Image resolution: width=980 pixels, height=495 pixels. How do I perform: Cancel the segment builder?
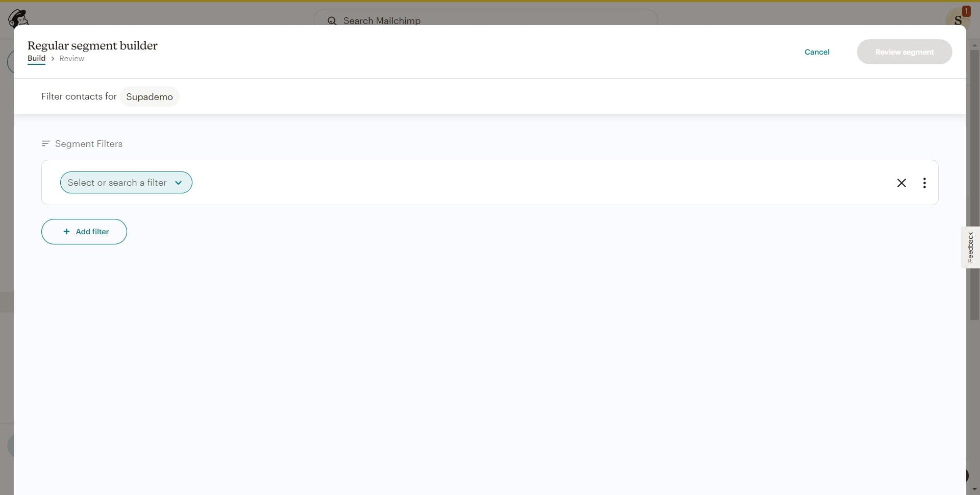(817, 52)
